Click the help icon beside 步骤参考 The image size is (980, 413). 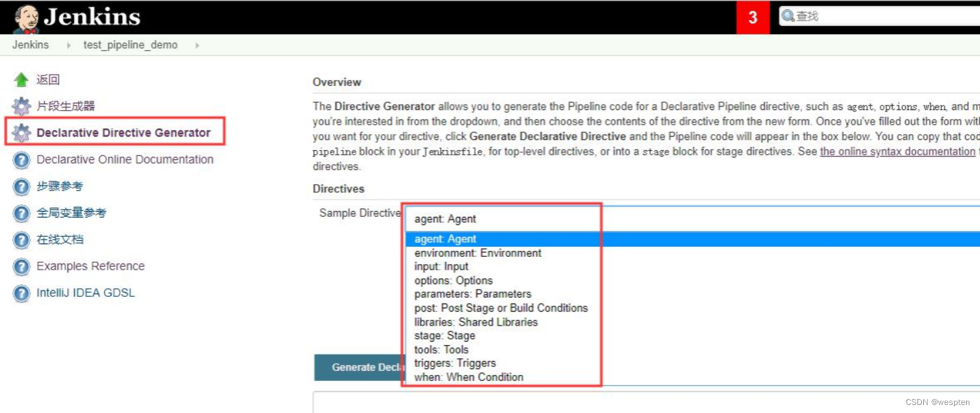click(21, 187)
